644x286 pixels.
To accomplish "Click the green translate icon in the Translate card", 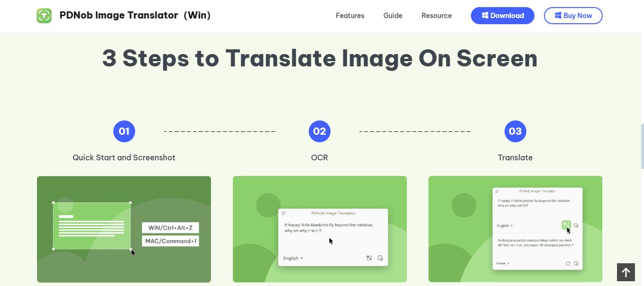I will pos(566,225).
